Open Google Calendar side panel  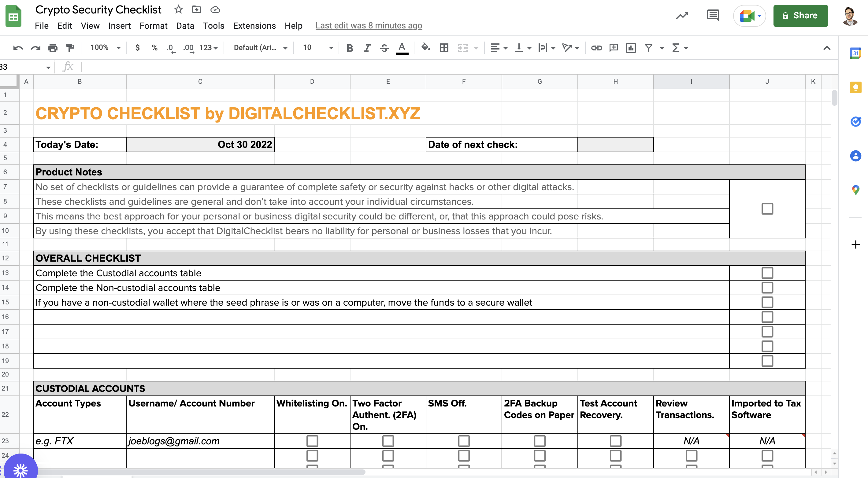(x=855, y=53)
